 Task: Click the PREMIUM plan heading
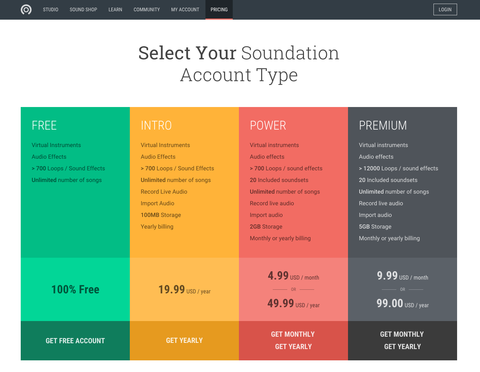(x=383, y=126)
